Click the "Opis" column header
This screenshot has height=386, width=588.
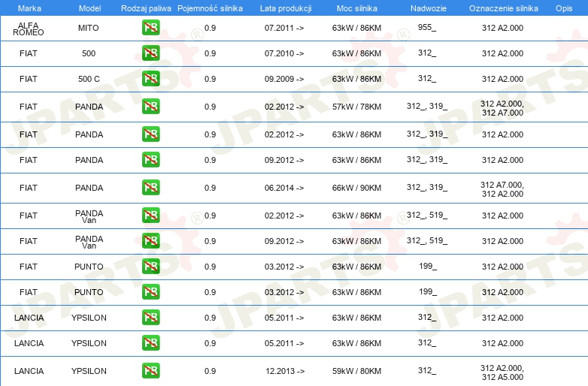(x=564, y=8)
